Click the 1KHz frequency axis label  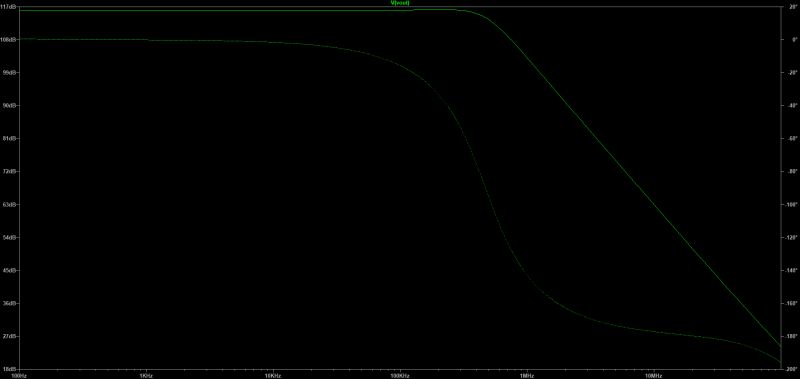[146, 375]
